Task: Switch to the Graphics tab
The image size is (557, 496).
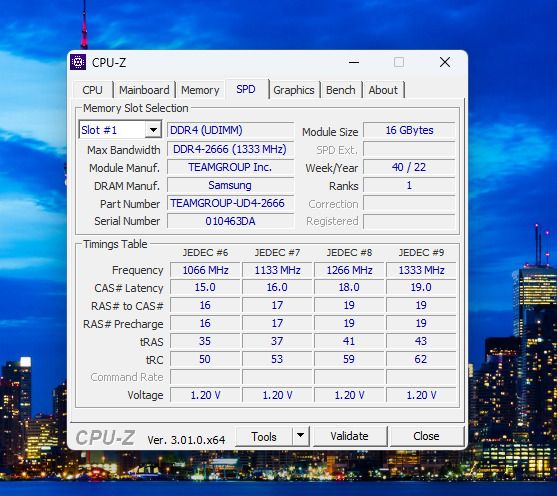Action: (294, 90)
